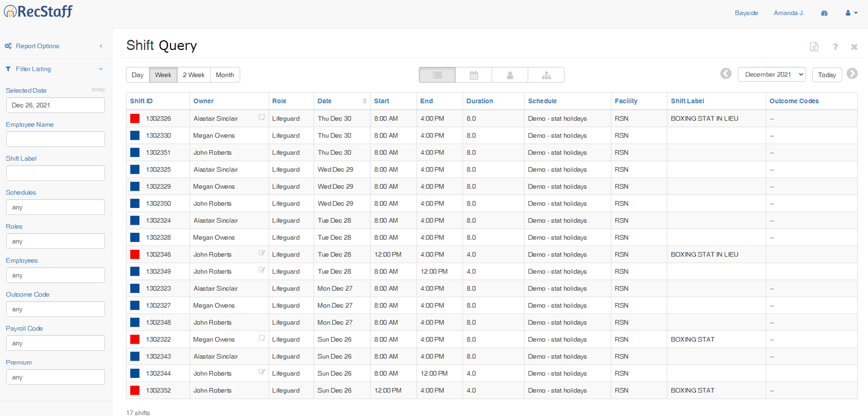Open the Outcome Code filter dropdown
868x416 pixels.
55,309
